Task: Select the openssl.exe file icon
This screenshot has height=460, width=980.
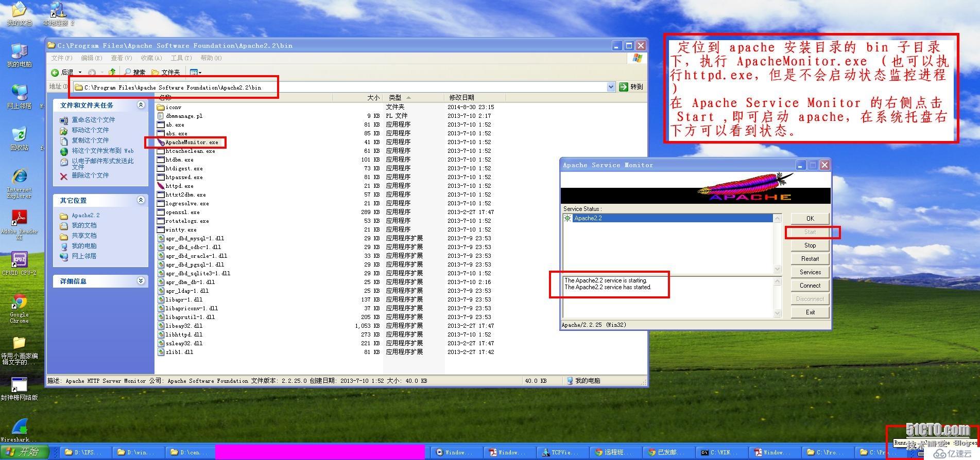Action: 161,212
